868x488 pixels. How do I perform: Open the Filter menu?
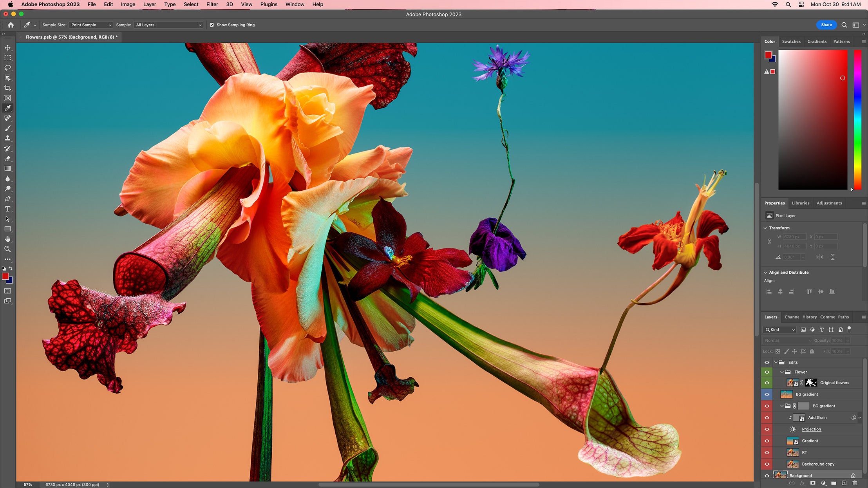(x=212, y=4)
